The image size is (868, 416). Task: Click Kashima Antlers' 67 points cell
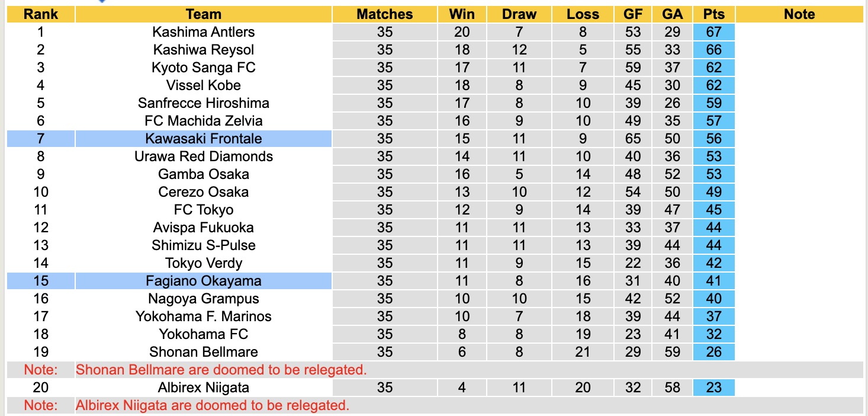coord(713,32)
